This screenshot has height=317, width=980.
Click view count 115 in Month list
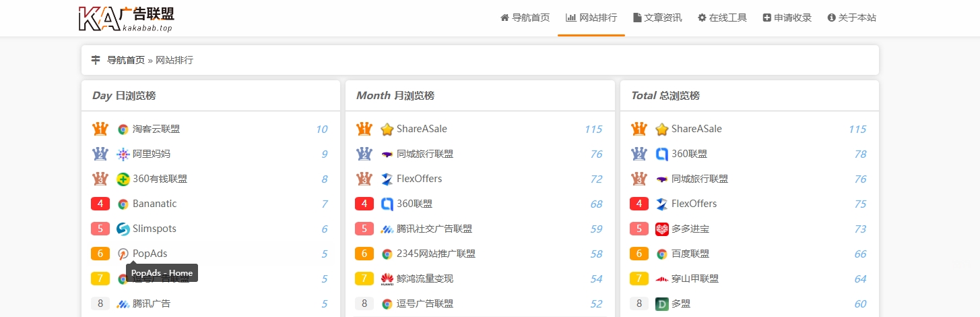[593, 129]
